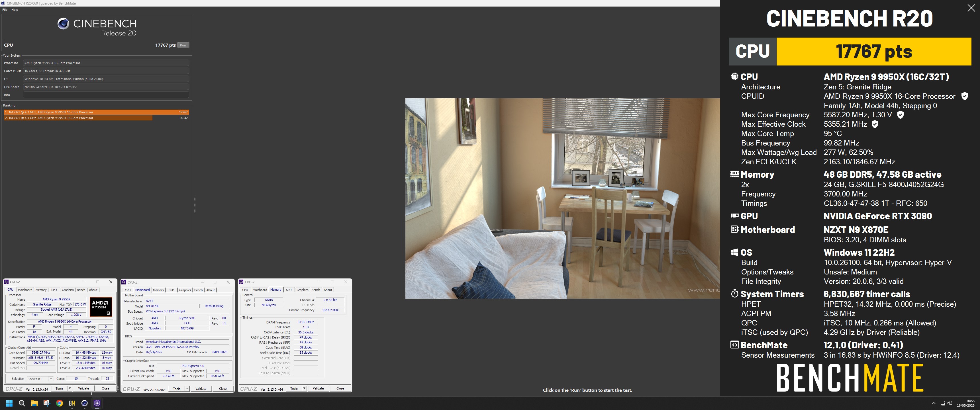Click Close button in Memory CPU-Z window
Image resolution: width=980 pixels, height=410 pixels.
tap(340, 388)
